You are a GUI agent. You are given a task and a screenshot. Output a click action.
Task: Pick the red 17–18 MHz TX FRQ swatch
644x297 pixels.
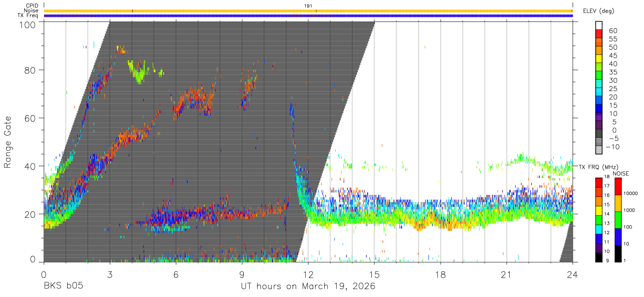pos(599,181)
